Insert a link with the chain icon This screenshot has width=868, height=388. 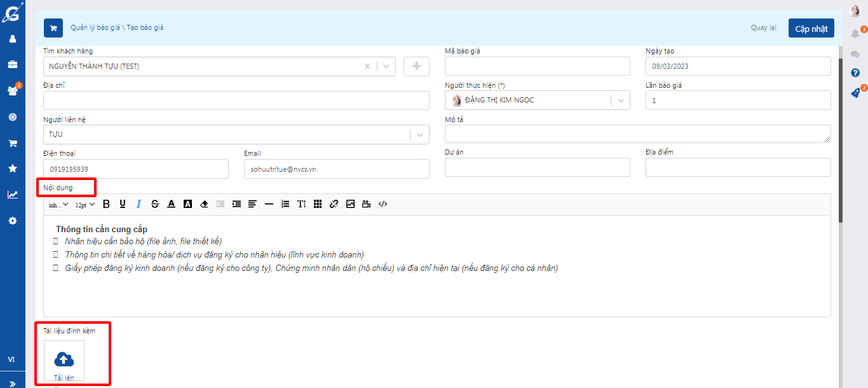pos(334,204)
